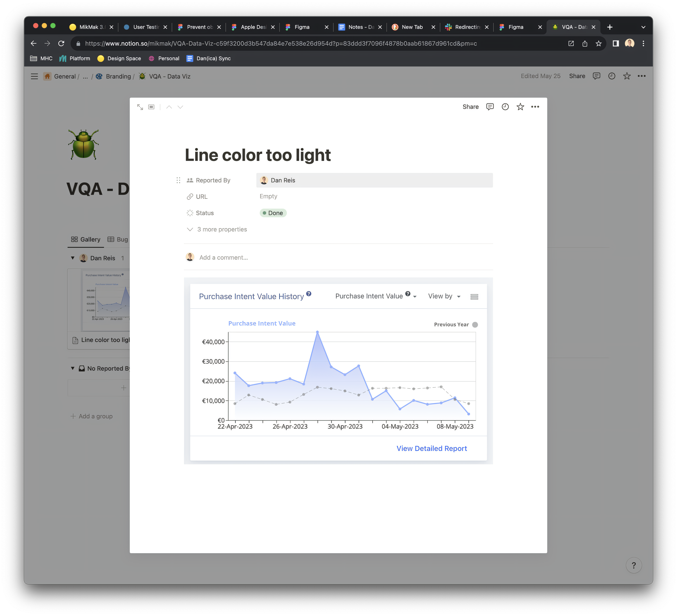Collapse the Dan Reis gallery group
Image resolution: width=677 pixels, height=616 pixels.
coord(73,258)
